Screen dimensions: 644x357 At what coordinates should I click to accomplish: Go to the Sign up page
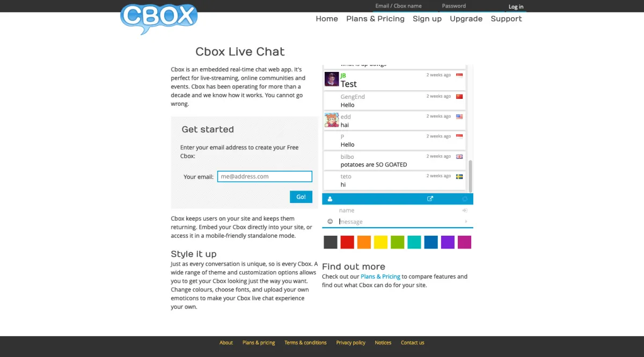pos(427,19)
